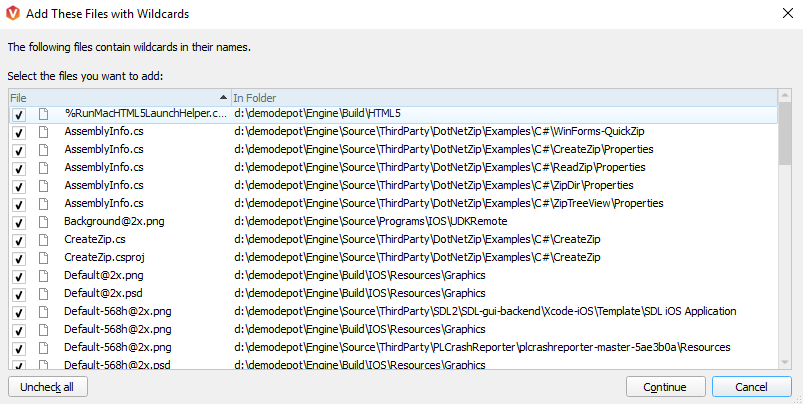Click the Continue button
The width and height of the screenshot is (803, 404).
click(x=665, y=387)
